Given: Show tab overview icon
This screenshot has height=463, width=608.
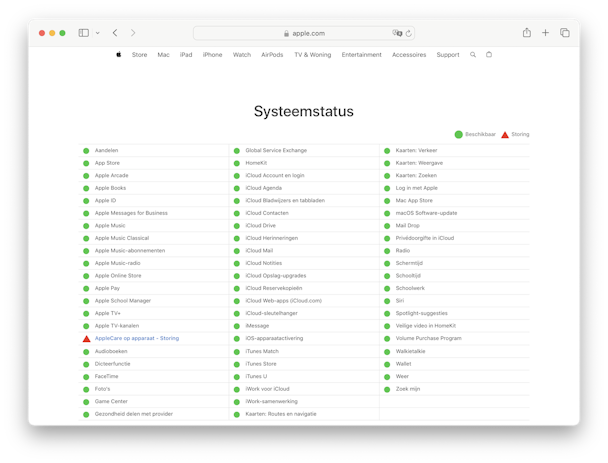Looking at the screenshot, I should 565,33.
